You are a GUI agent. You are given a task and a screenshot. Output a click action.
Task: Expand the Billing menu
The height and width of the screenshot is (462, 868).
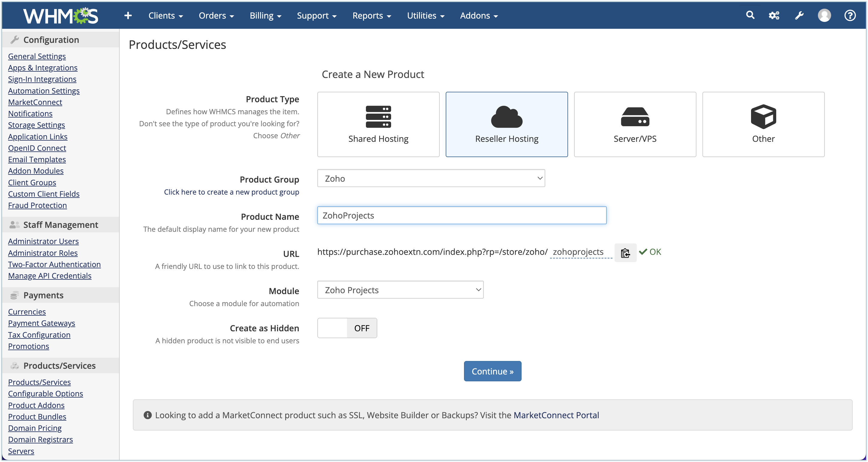pos(265,16)
